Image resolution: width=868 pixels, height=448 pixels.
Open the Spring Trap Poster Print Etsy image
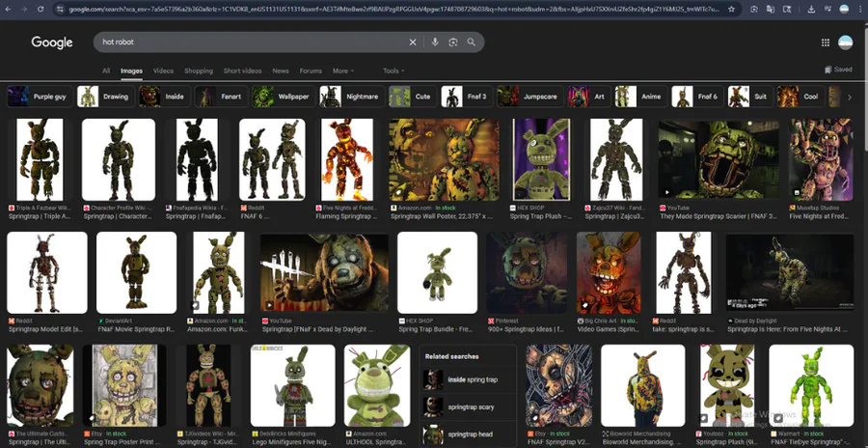coord(124,386)
